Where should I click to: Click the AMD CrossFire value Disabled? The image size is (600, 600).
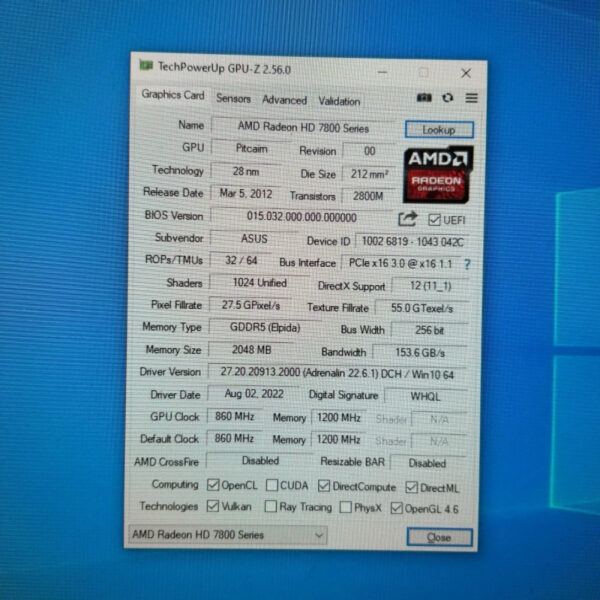pyautogui.click(x=260, y=460)
